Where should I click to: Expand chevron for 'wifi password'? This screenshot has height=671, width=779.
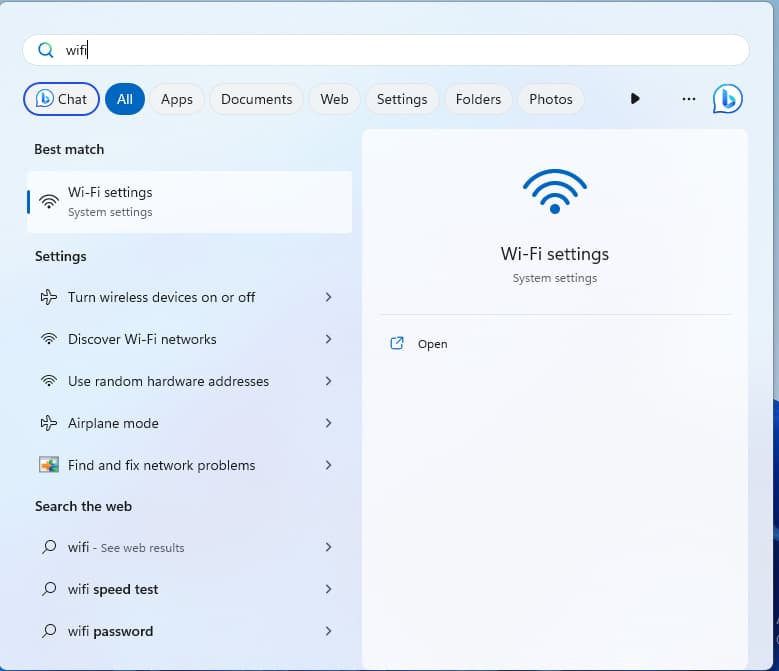click(328, 631)
